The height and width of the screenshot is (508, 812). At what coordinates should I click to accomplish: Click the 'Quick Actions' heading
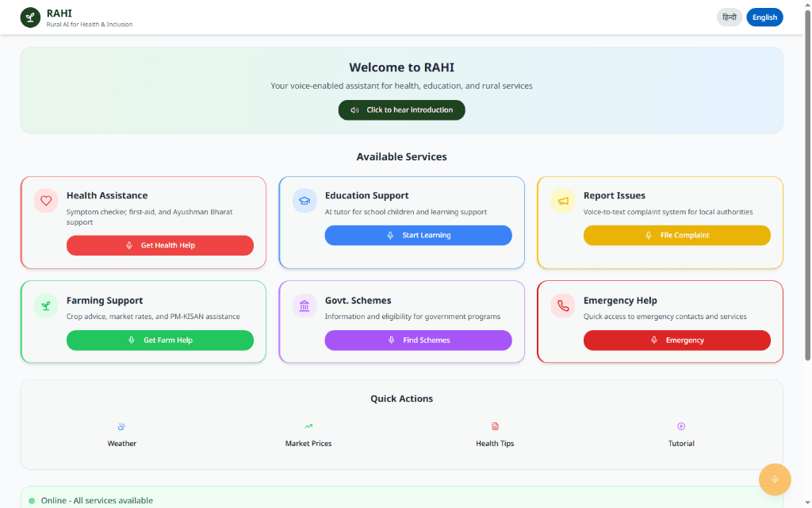click(x=402, y=398)
